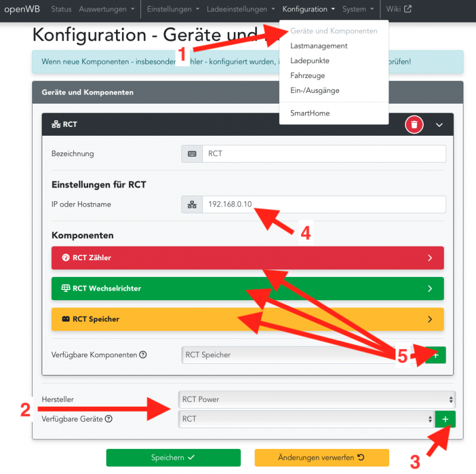Open the Hersteller dropdown

pos(317,400)
